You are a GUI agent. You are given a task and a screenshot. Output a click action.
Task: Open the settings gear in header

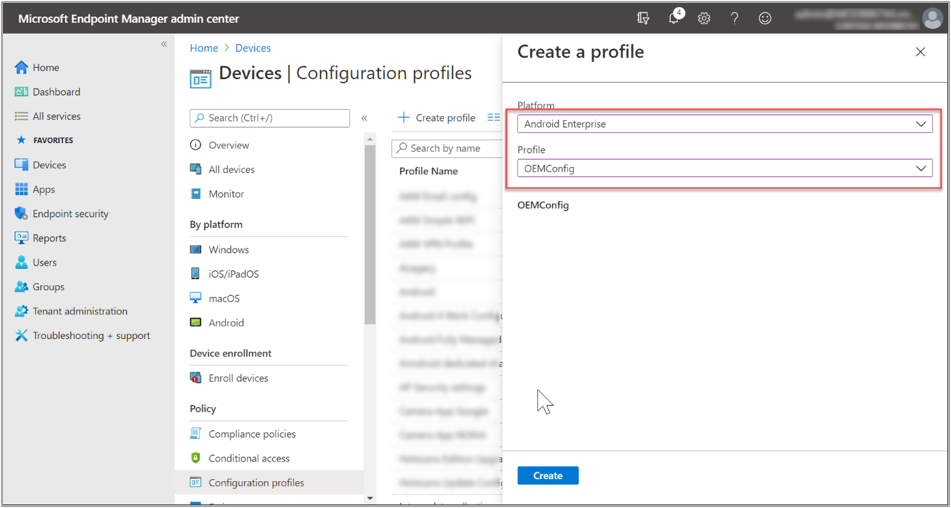click(x=704, y=18)
